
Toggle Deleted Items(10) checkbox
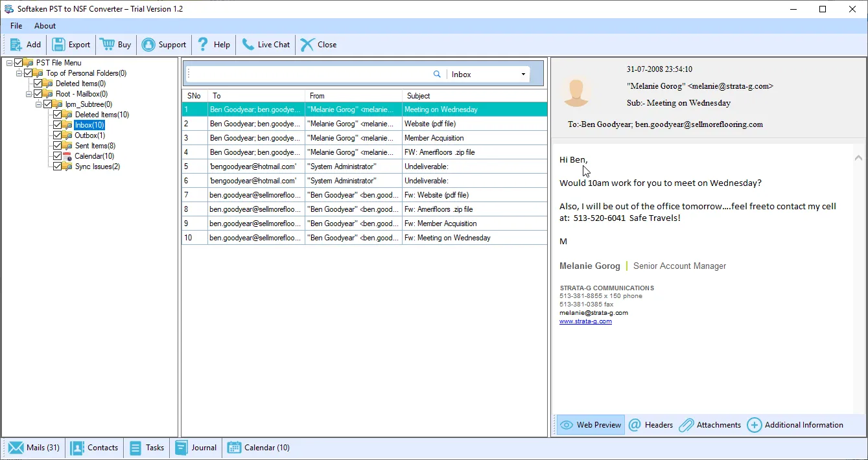[57, 115]
